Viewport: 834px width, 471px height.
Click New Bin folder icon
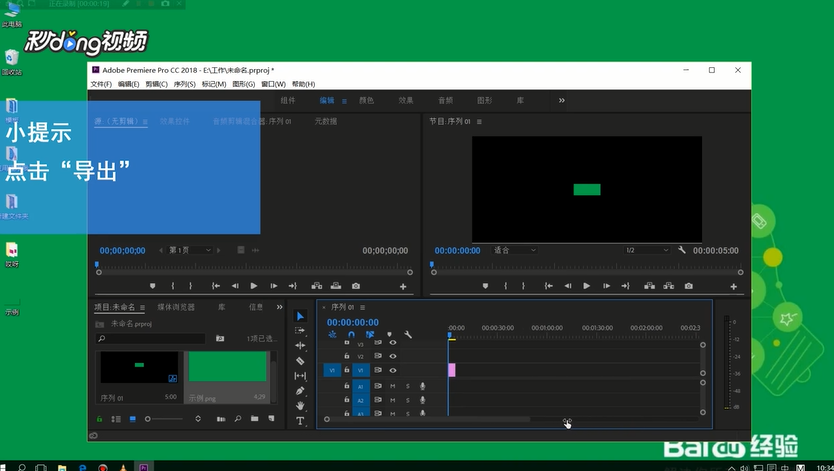(x=255, y=419)
